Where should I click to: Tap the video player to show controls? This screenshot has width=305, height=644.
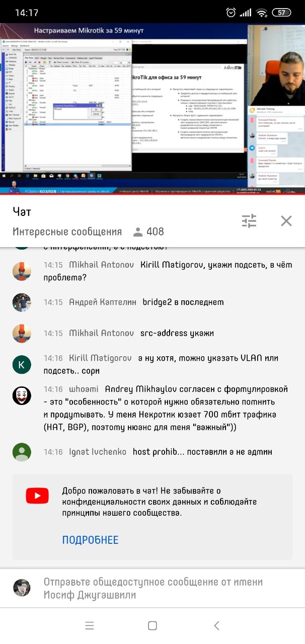coord(152,108)
